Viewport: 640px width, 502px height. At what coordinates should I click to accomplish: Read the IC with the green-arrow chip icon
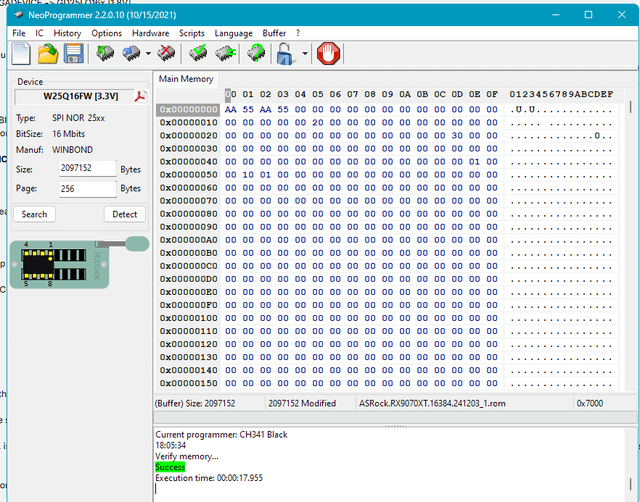pyautogui.click(x=105, y=53)
